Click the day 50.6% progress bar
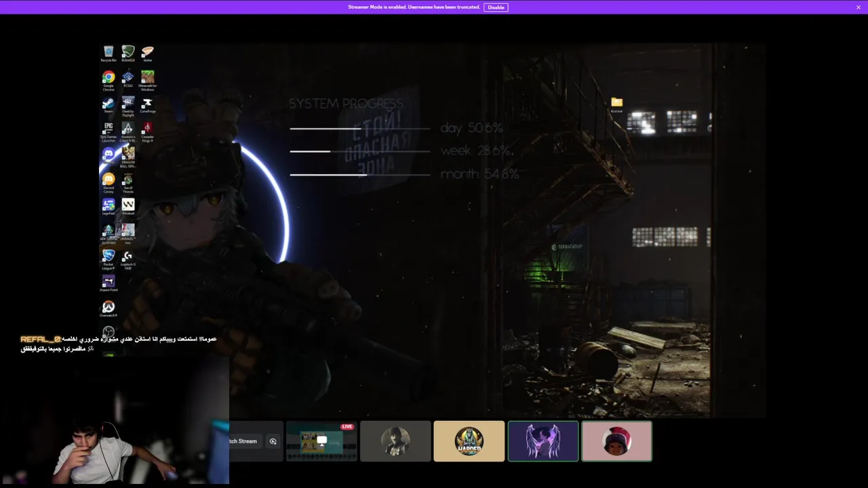Image resolution: width=868 pixels, height=488 pixels. 360,128
